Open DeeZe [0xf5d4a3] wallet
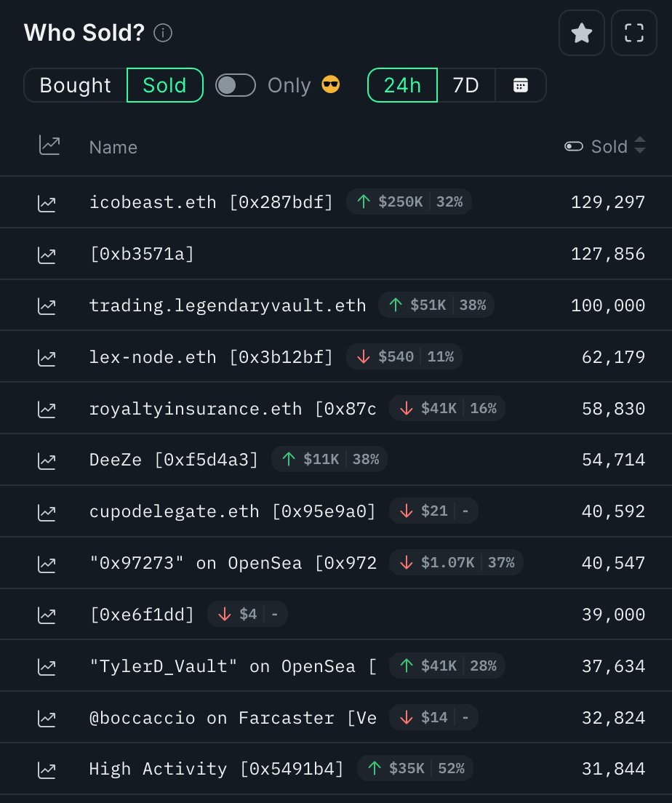The image size is (672, 803). 174,460
